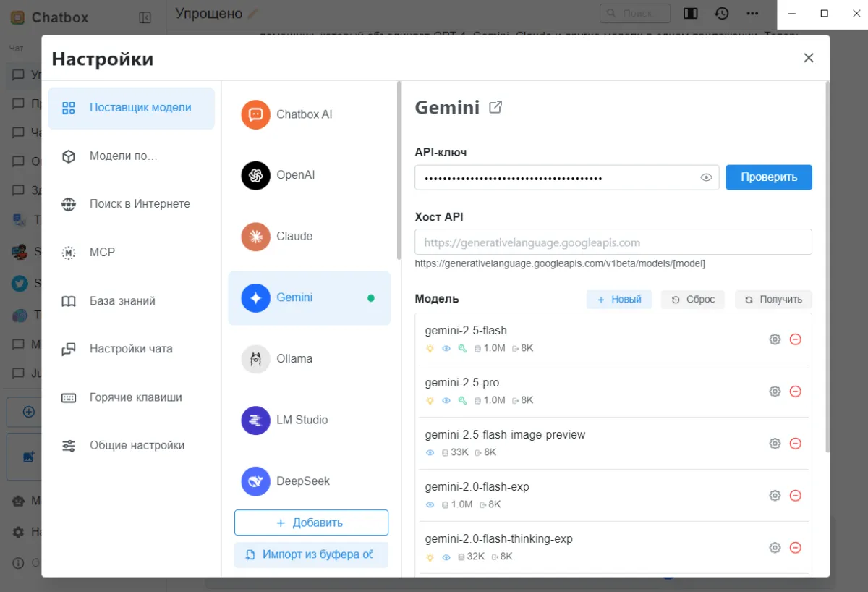Open Gemini external link icon

click(x=495, y=107)
